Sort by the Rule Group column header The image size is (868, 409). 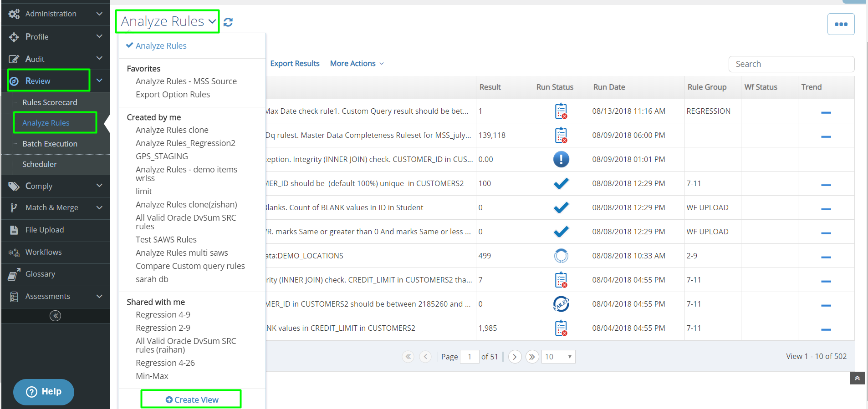(707, 87)
